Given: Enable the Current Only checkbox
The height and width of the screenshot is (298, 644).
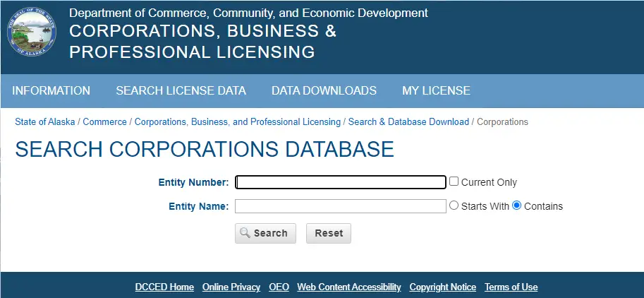Looking at the screenshot, I should tap(454, 181).
